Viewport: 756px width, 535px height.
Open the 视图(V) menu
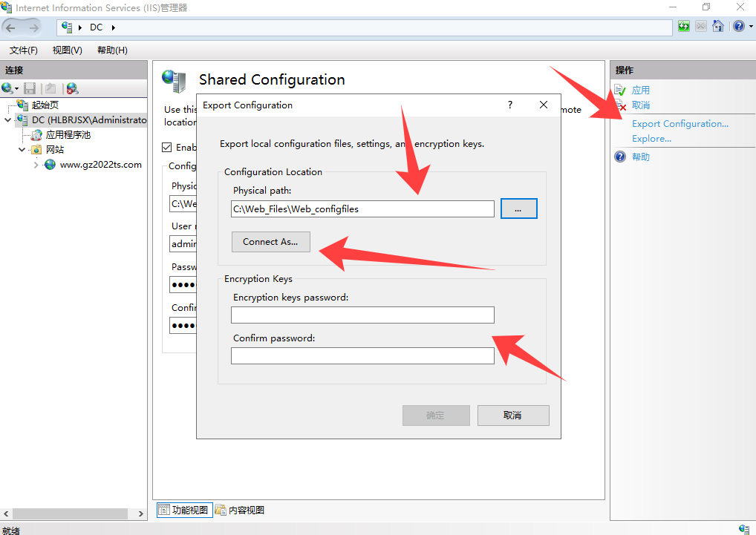67,50
